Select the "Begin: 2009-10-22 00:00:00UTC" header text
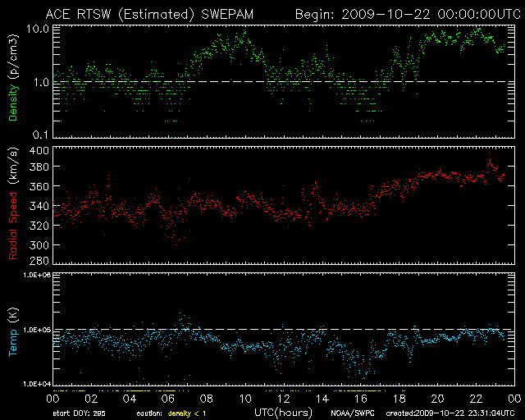This screenshot has height=420, width=525. pos(408,15)
